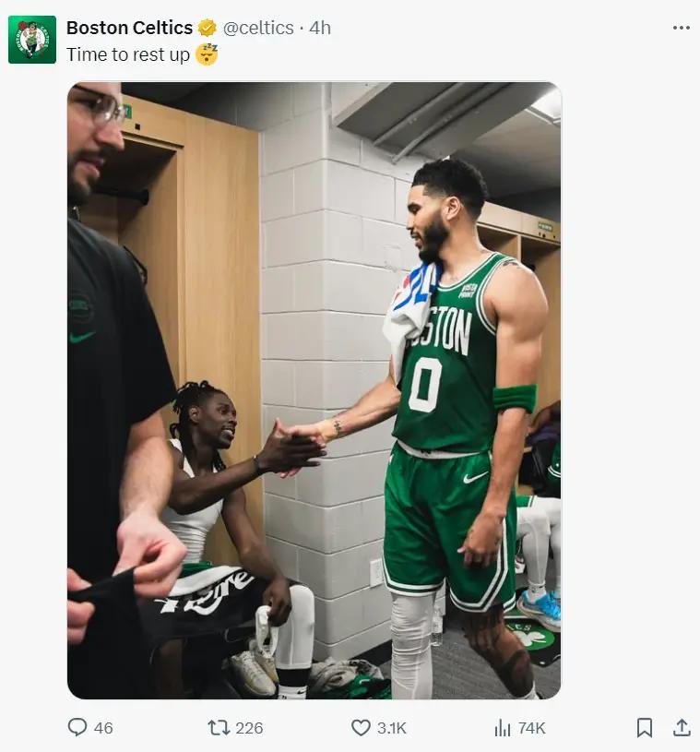Click the reply speech bubble icon
The width and height of the screenshot is (700, 752).
77,727
